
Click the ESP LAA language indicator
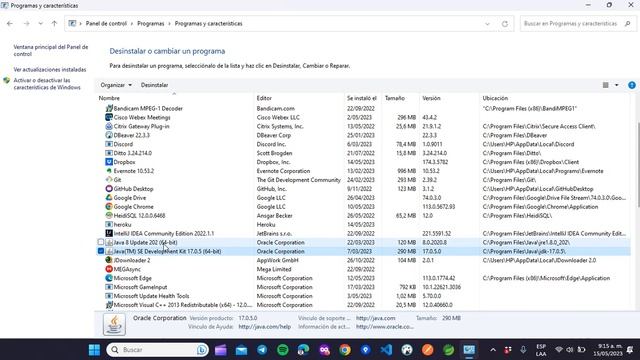coord(541,350)
